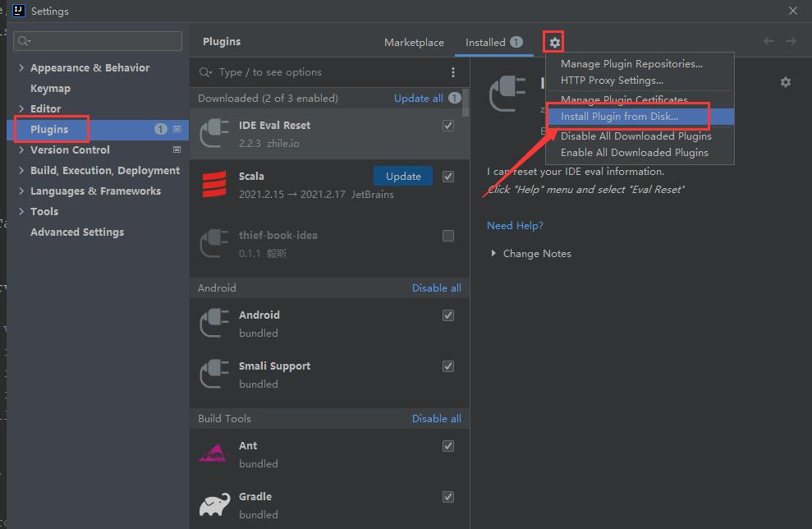Expand the Editor settings section

pyautogui.click(x=21, y=108)
